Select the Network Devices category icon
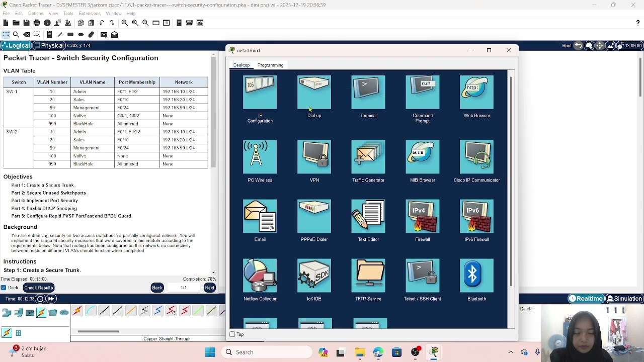The height and width of the screenshot is (362, 644). 7,313
